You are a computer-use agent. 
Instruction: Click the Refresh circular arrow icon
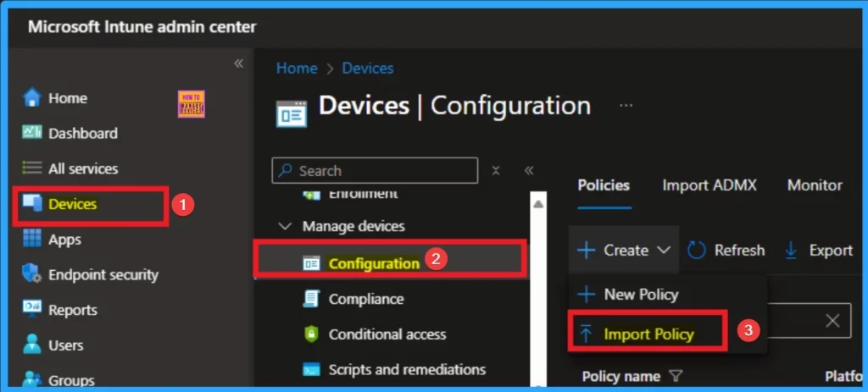697,251
